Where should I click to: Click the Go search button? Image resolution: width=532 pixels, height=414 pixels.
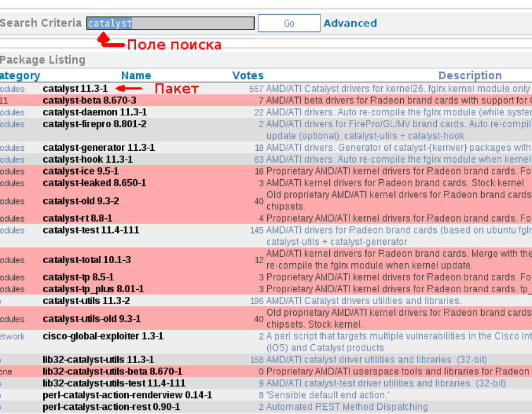point(289,23)
